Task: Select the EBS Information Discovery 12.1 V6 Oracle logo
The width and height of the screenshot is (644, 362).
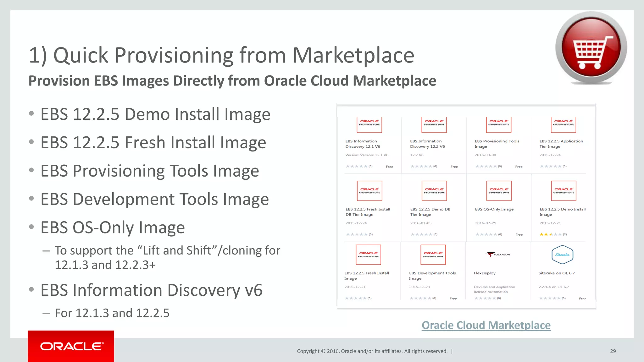Action: click(x=369, y=125)
